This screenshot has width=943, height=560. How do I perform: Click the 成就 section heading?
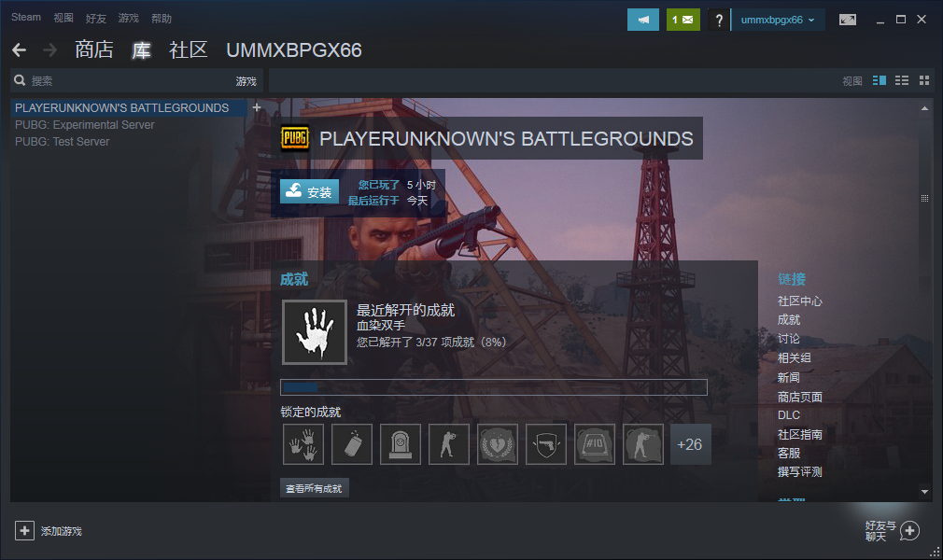click(294, 279)
